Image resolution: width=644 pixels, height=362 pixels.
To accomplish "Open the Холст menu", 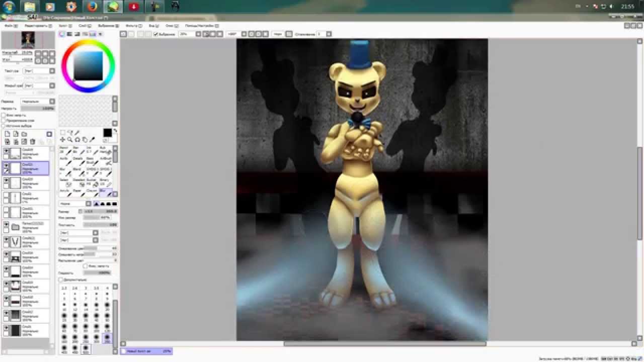I will coord(64,25).
